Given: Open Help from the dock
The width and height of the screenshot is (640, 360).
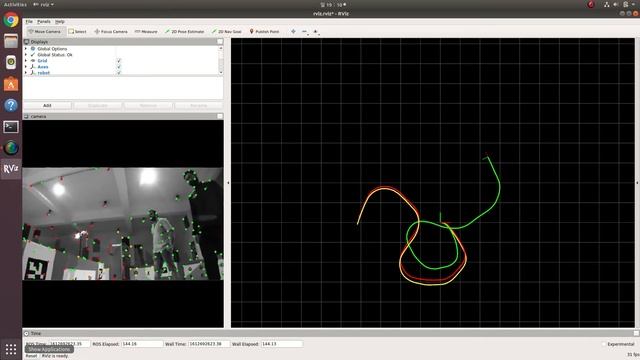Looking at the screenshot, I should [x=11, y=105].
